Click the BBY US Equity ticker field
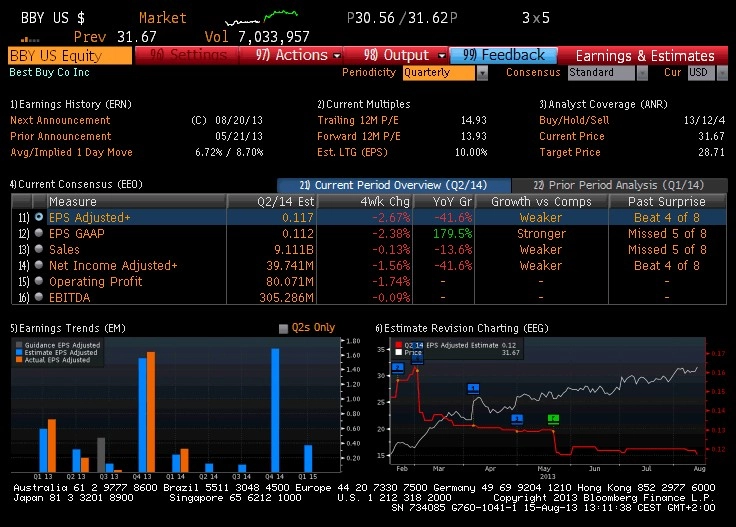 pos(70,55)
